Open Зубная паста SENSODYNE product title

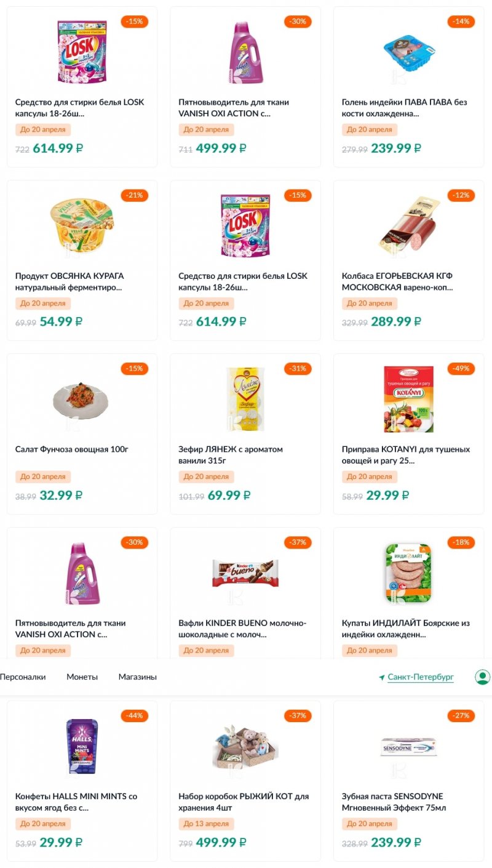(x=392, y=802)
